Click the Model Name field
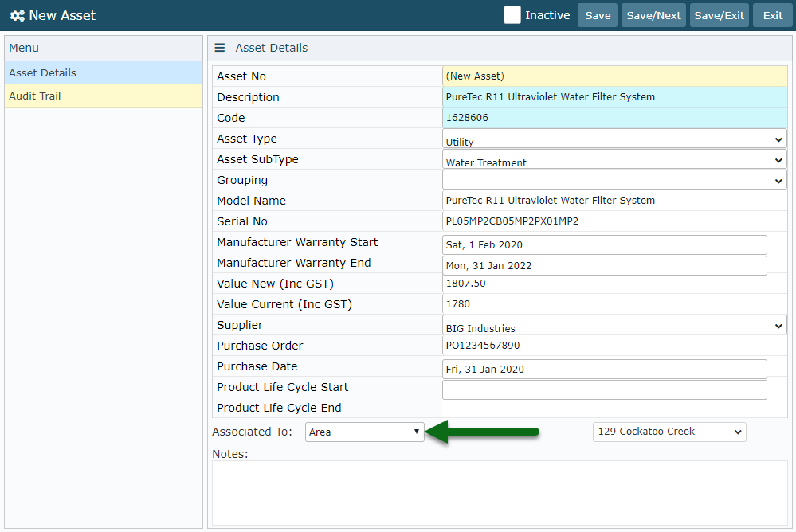 tap(615, 201)
